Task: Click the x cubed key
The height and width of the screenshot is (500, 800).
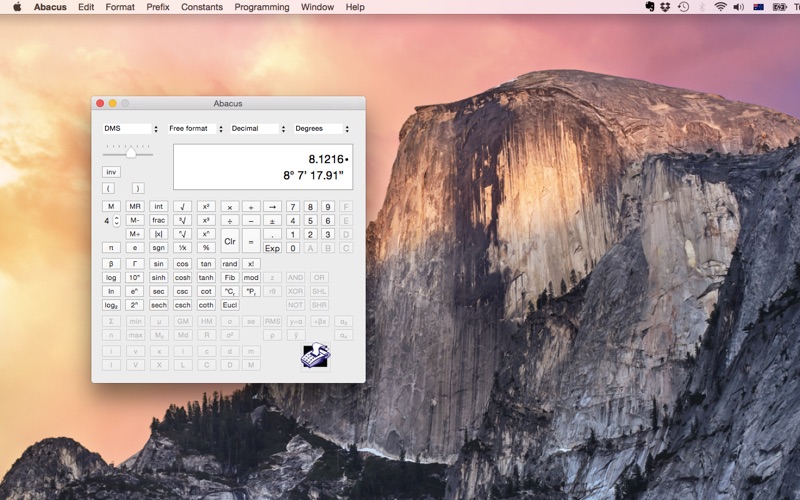Action: pos(206,220)
